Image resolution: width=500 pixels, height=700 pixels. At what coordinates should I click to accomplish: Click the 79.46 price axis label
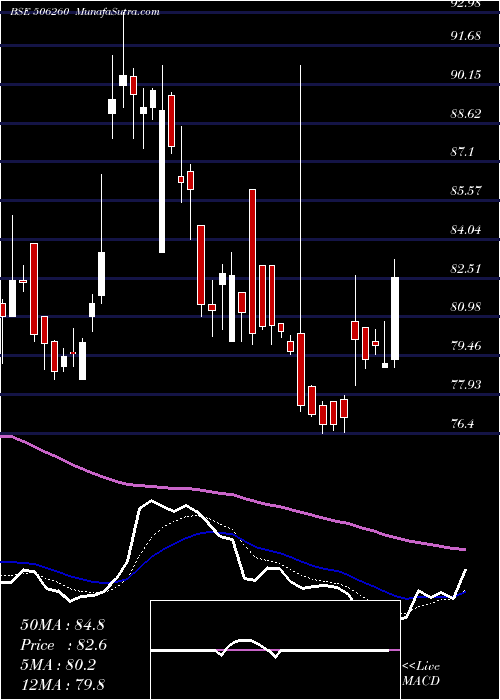[466, 346]
